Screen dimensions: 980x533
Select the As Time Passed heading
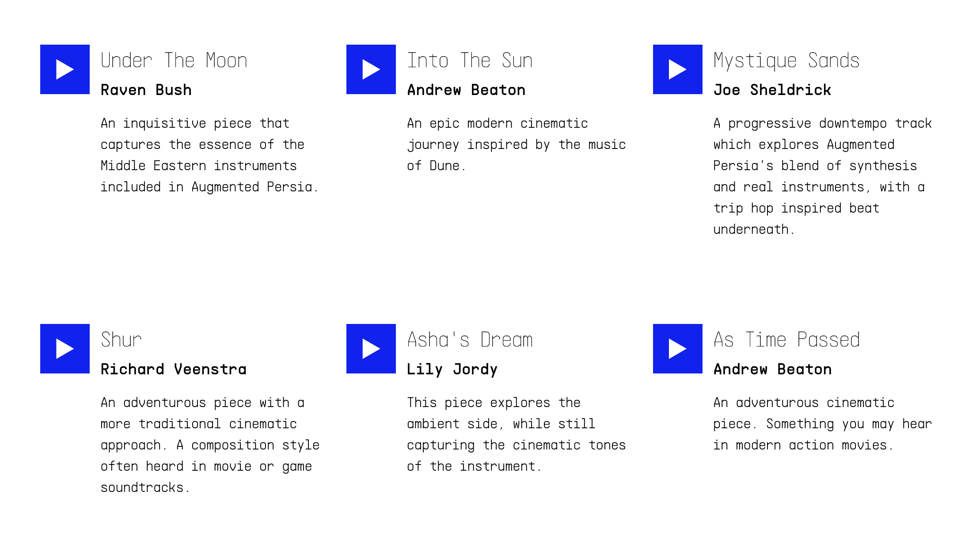[786, 340]
